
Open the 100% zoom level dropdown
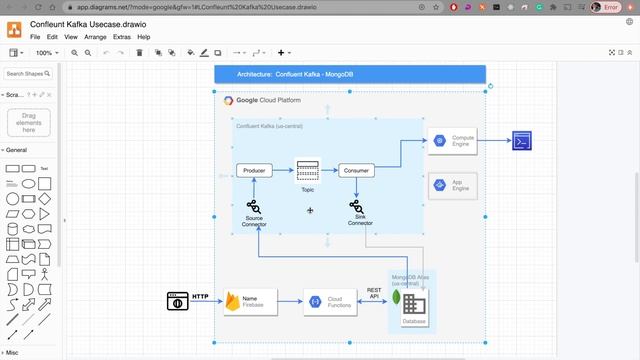(47, 53)
